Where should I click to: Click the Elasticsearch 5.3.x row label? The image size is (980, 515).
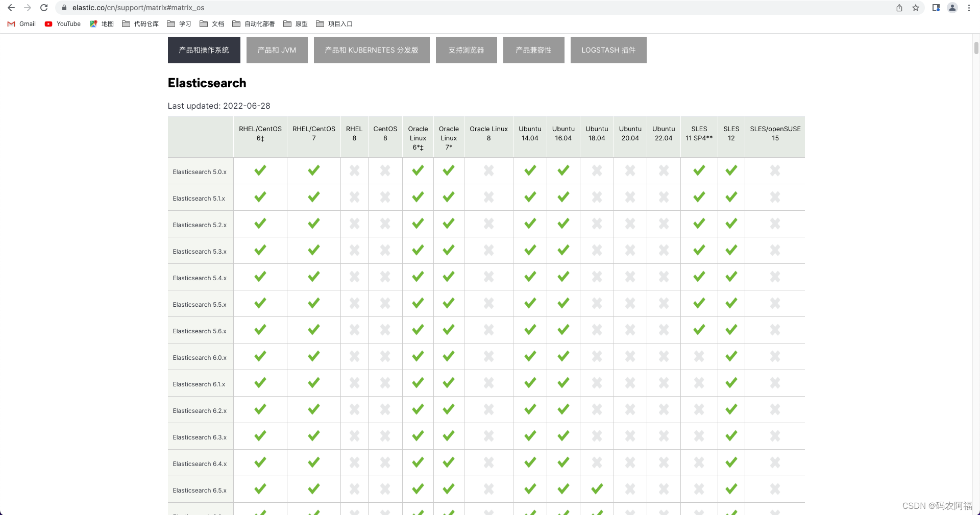(x=200, y=252)
